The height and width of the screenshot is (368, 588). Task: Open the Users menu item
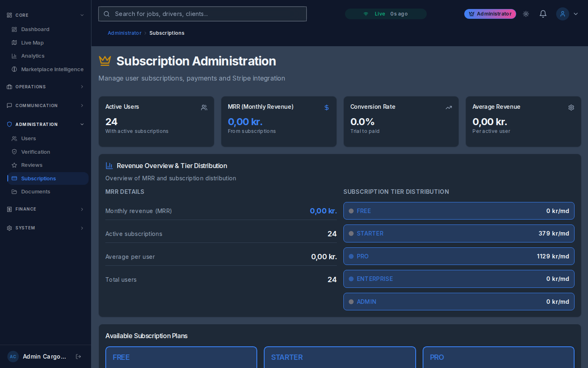tap(28, 138)
